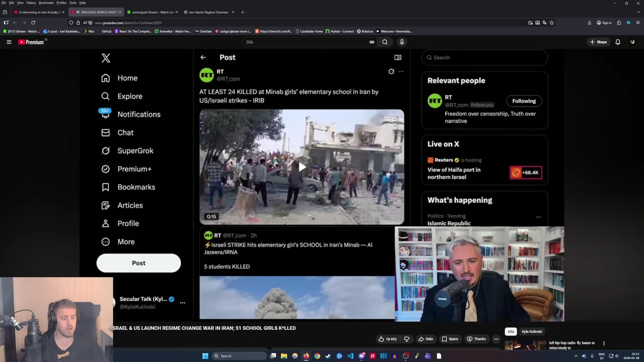Open more actions ellipsis beside Thanks

(496, 339)
